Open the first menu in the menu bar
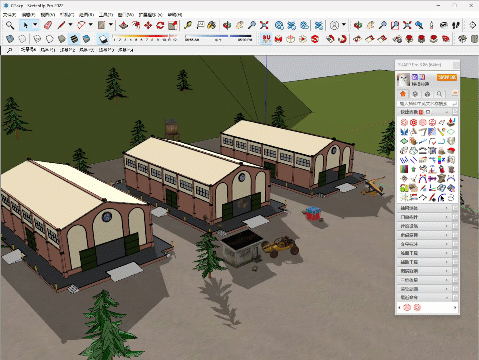Viewport: 479px width, 360px height. click(9, 15)
